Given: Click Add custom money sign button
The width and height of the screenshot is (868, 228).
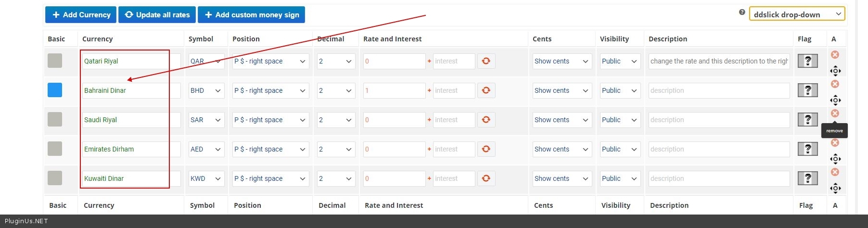Looking at the screenshot, I should [252, 14].
